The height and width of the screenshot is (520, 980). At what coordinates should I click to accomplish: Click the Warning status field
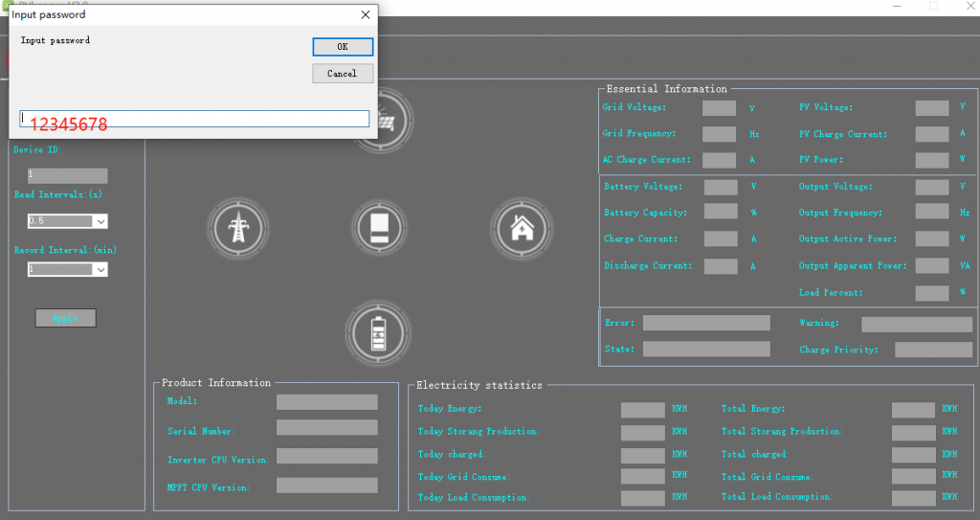click(916, 324)
